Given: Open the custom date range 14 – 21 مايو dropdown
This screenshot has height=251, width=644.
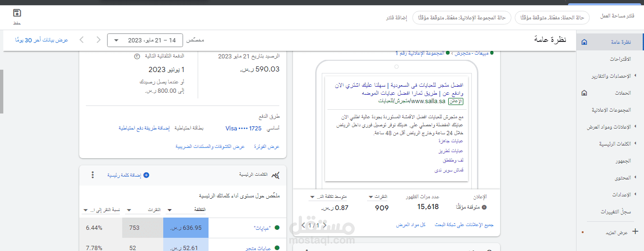Looking at the screenshot, I should pyautogui.click(x=146, y=40).
